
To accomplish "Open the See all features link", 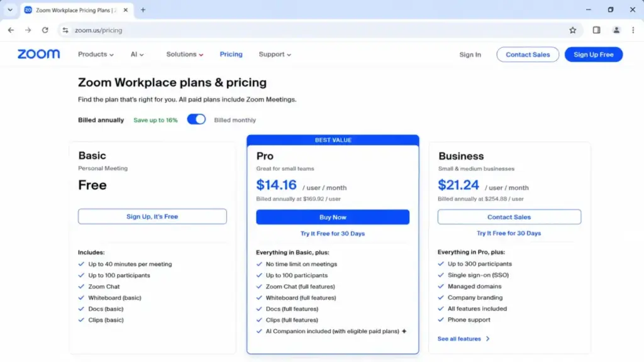I will [x=459, y=339].
